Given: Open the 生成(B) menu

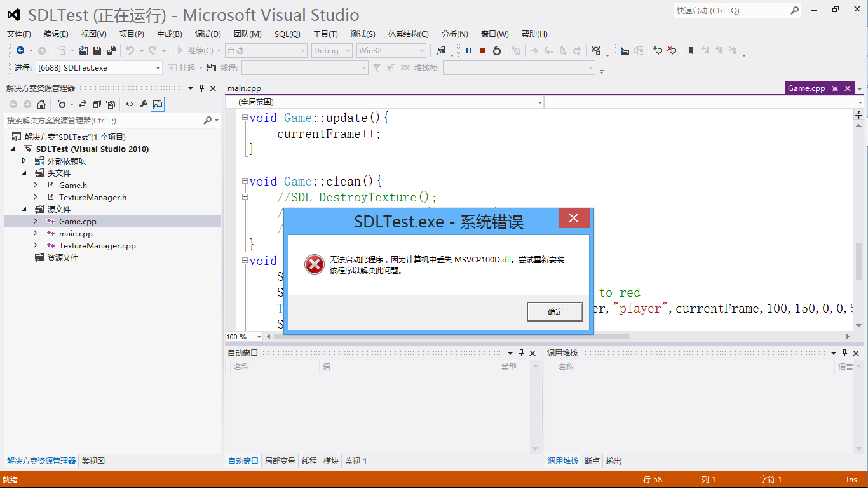Looking at the screenshot, I should 170,34.
